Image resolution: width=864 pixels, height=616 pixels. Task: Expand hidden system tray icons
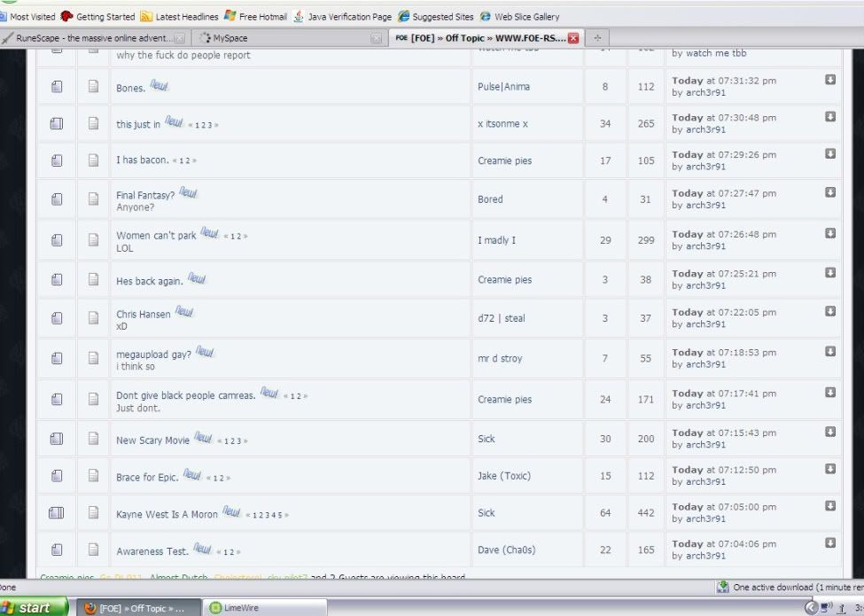811,607
